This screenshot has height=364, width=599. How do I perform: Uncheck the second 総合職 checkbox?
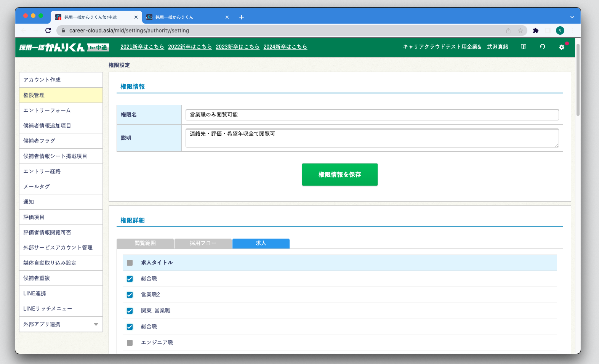130,327
